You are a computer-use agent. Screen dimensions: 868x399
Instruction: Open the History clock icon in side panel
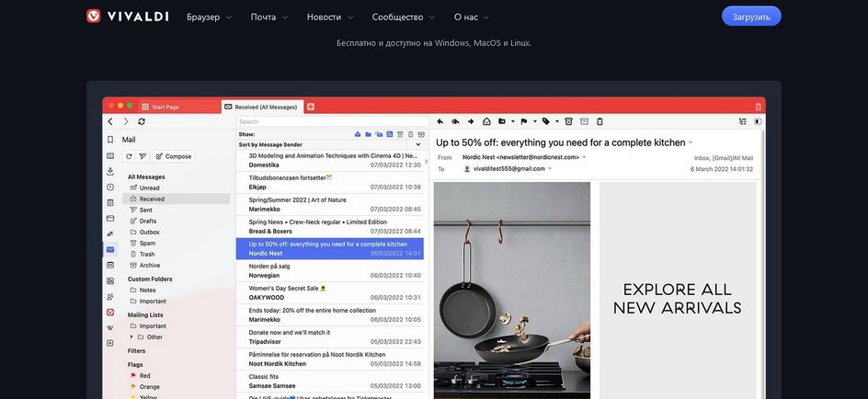click(x=110, y=187)
